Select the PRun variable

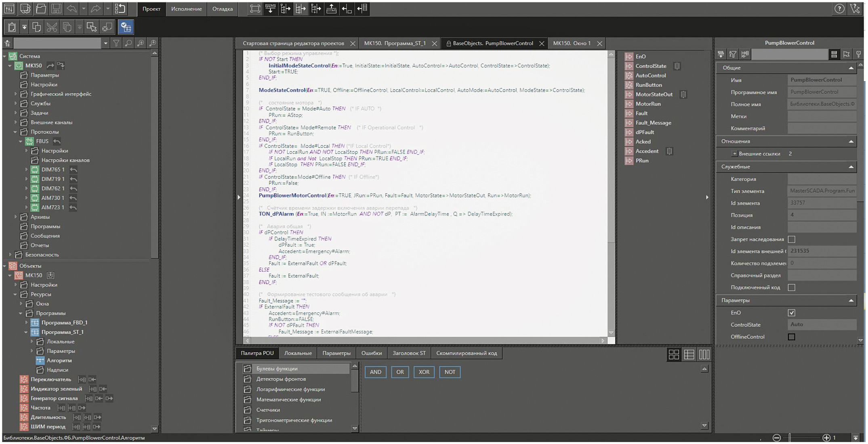pyautogui.click(x=642, y=161)
